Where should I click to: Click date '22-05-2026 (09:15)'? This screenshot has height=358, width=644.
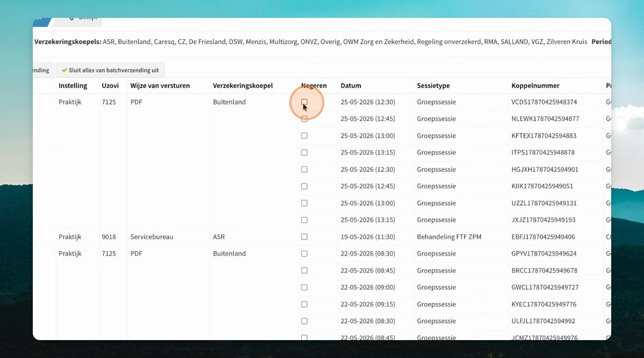coord(368,304)
